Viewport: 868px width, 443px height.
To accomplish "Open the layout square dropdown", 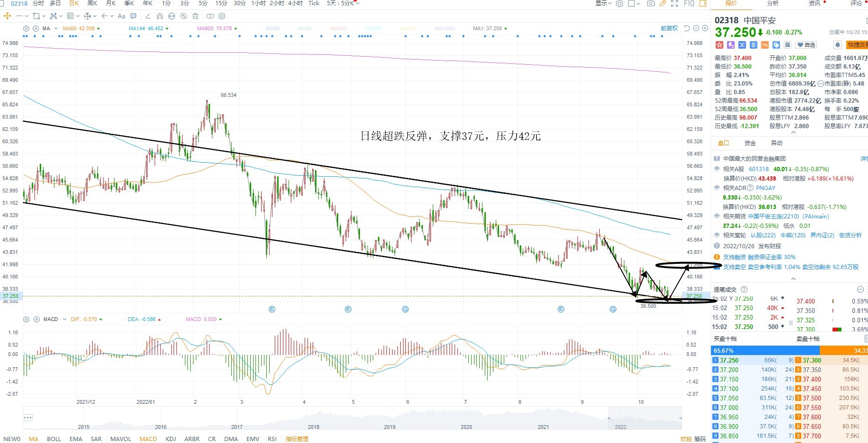I will point(634,3).
